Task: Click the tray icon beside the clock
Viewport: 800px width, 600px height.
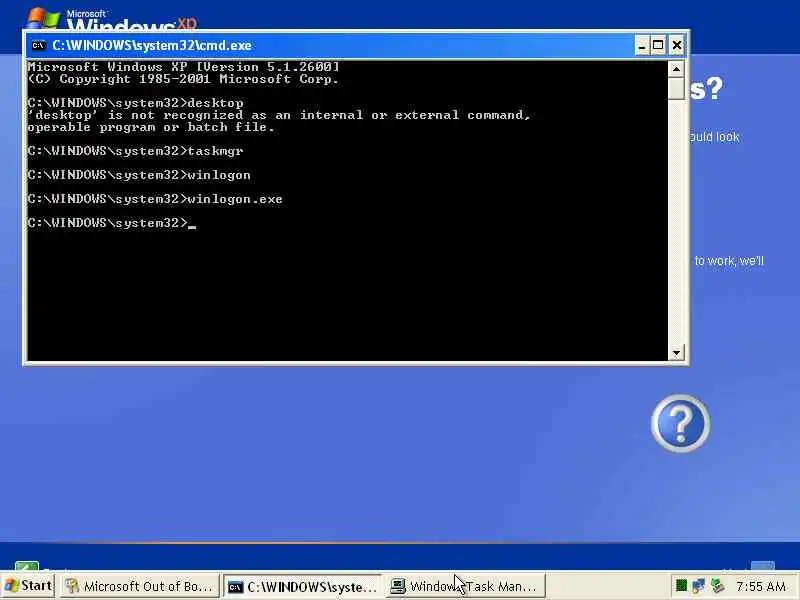Action: [x=717, y=586]
